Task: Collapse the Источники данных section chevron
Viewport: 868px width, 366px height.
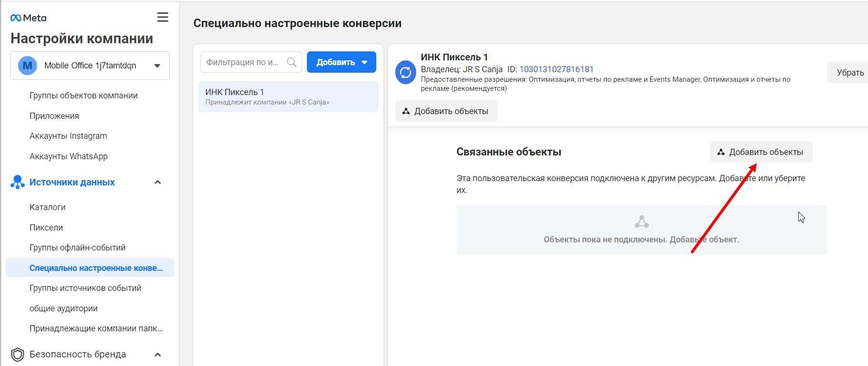Action: 158,182
